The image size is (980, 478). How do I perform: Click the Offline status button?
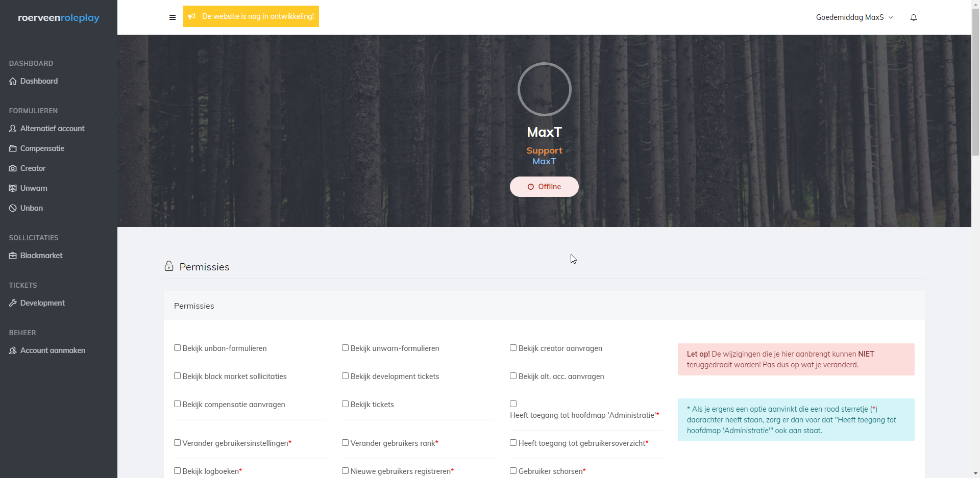544,187
